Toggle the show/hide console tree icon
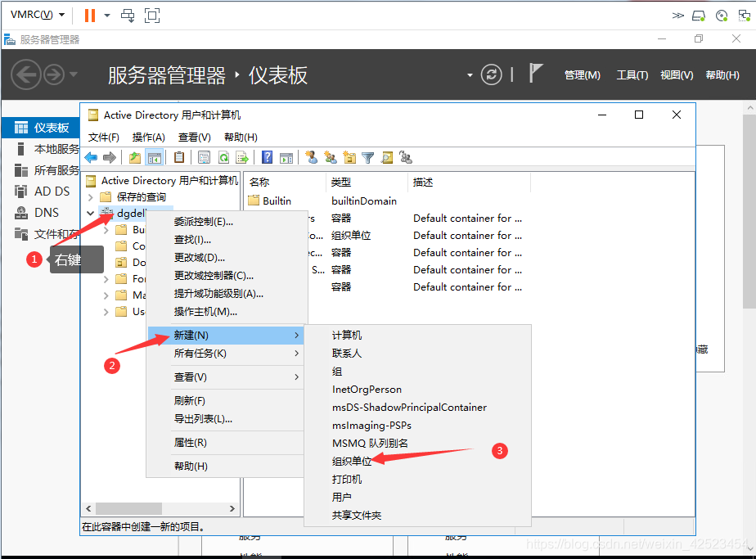This screenshot has height=559, width=756. [x=155, y=158]
